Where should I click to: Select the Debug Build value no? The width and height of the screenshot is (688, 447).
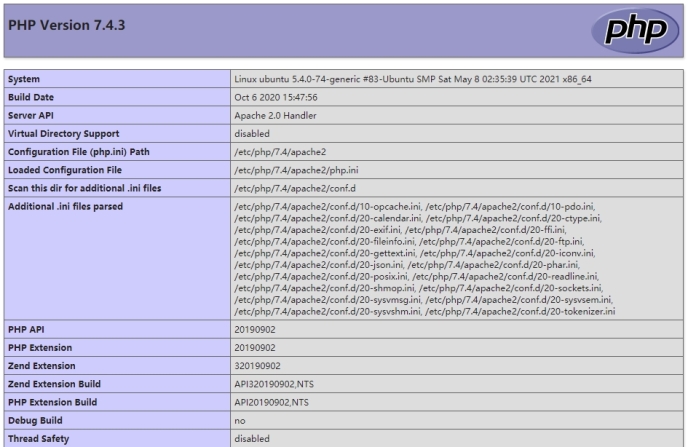coord(240,421)
